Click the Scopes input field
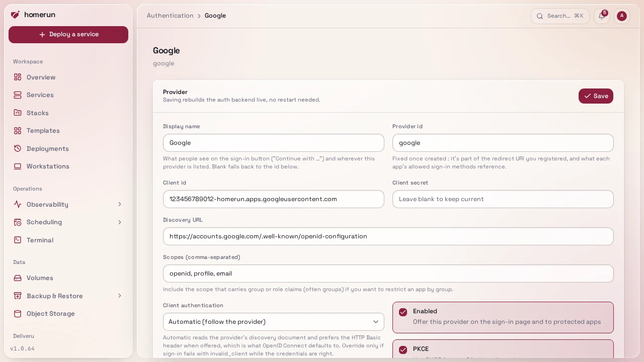Screen dimensions: 644x362 pos(388,274)
